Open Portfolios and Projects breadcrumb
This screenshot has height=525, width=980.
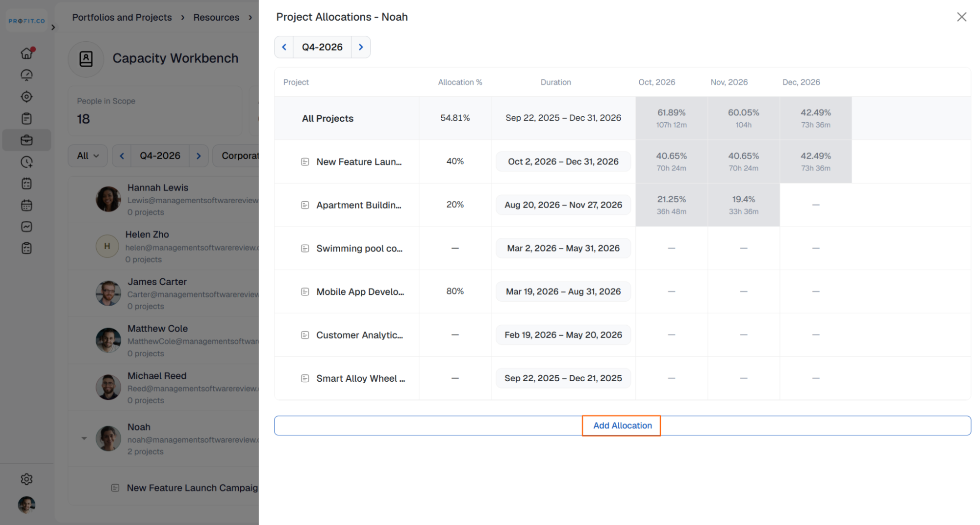click(x=122, y=17)
